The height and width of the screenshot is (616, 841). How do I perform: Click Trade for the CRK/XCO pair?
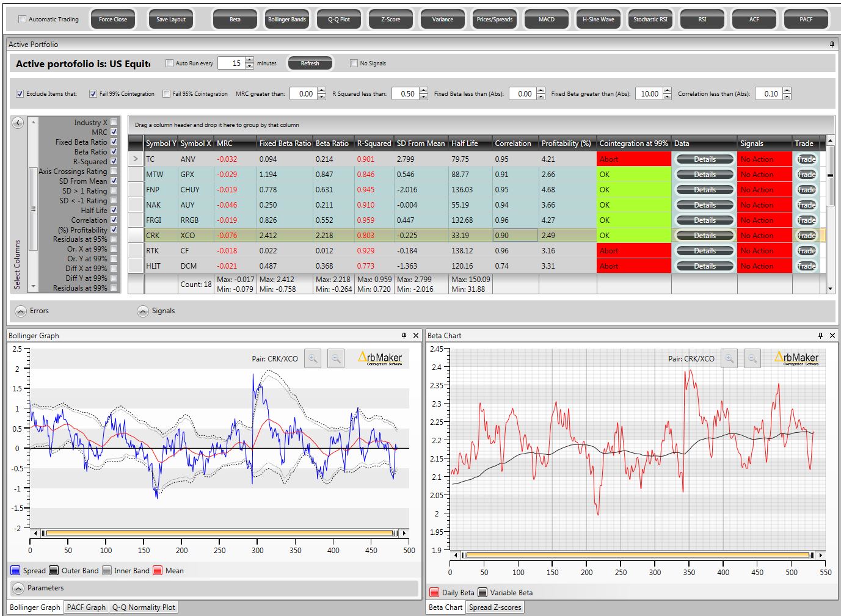tap(806, 236)
